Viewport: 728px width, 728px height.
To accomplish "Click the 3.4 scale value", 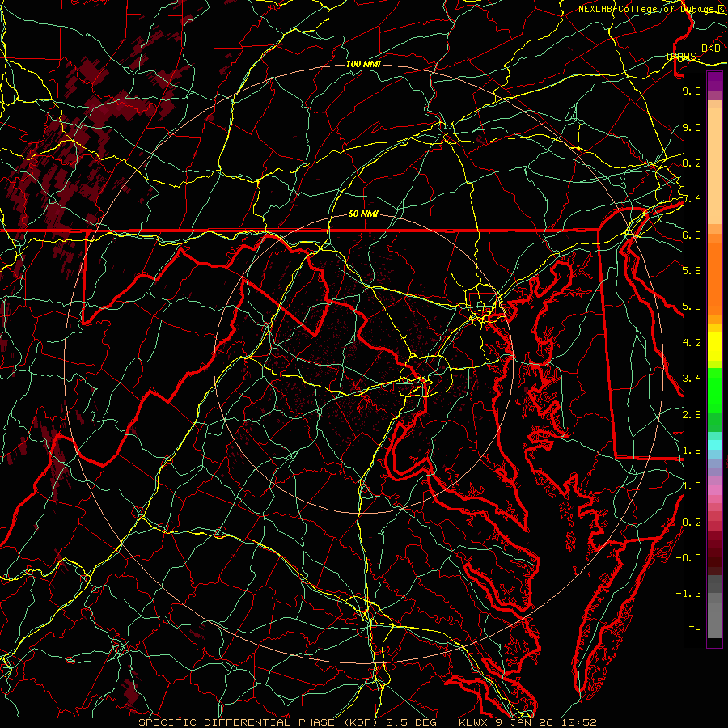I will tap(692, 379).
